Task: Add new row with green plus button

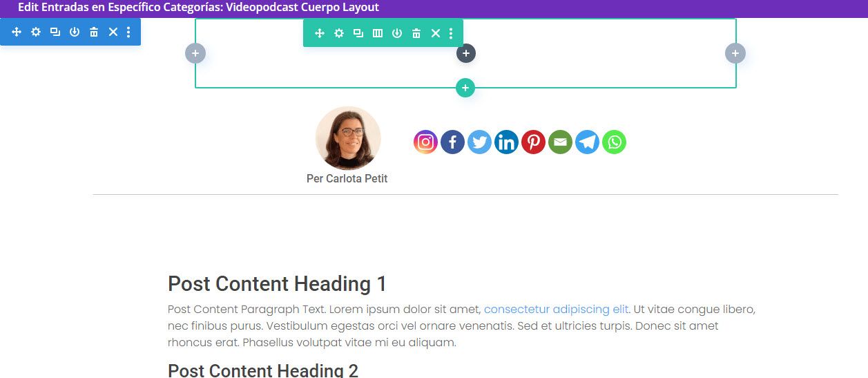Action: point(465,88)
